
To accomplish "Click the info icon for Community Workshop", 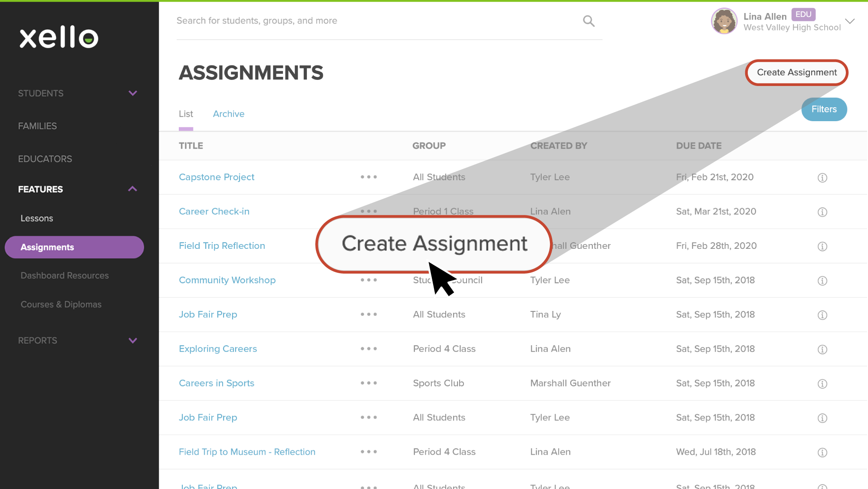I will point(823,280).
